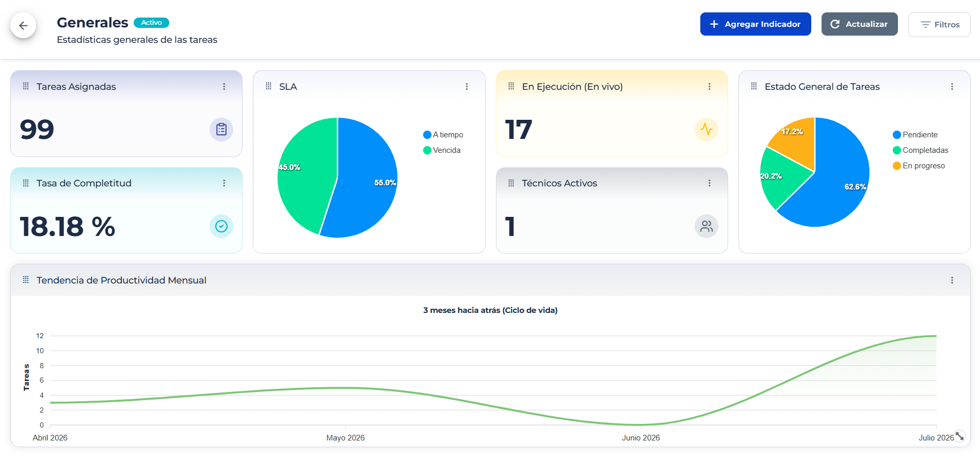Screen dimensions: 980x473
Task: Click the Agregar Indicador button
Action: (x=756, y=24)
